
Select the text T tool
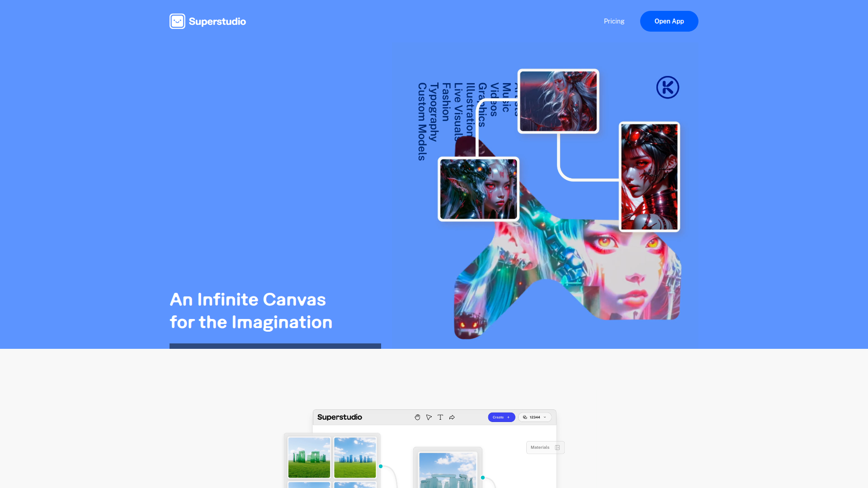point(440,417)
